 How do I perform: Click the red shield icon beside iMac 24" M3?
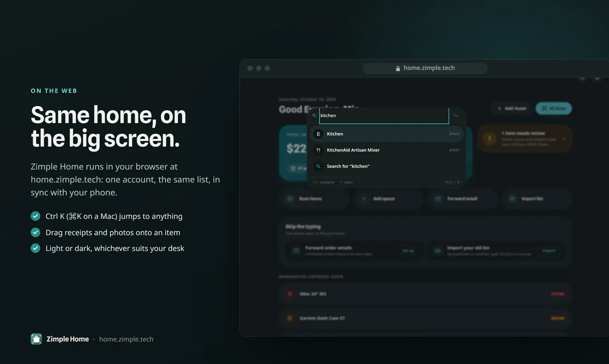290,294
